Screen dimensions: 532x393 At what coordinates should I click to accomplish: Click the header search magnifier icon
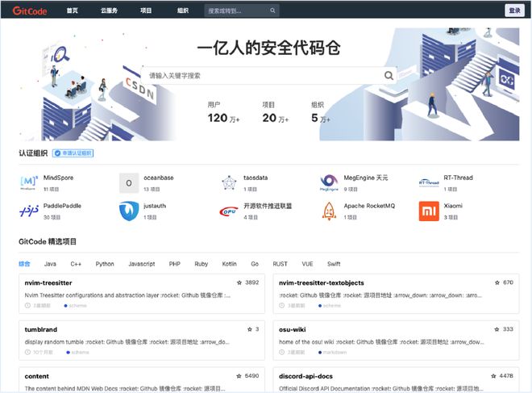point(272,10)
